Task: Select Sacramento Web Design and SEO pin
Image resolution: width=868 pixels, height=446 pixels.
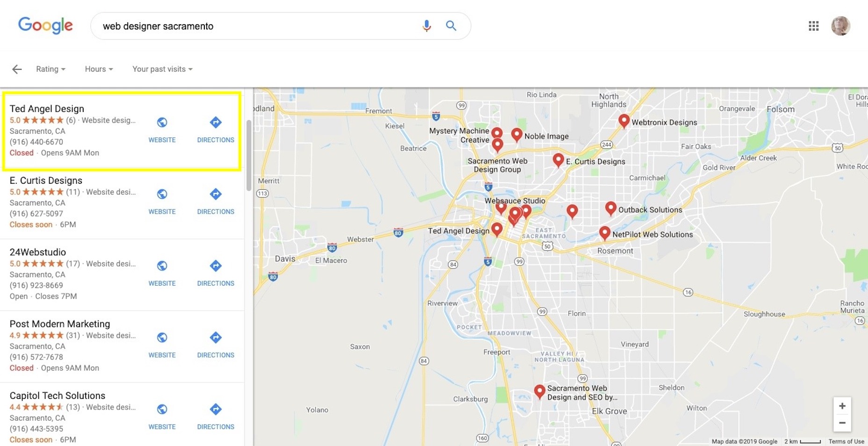Action: [x=539, y=392]
